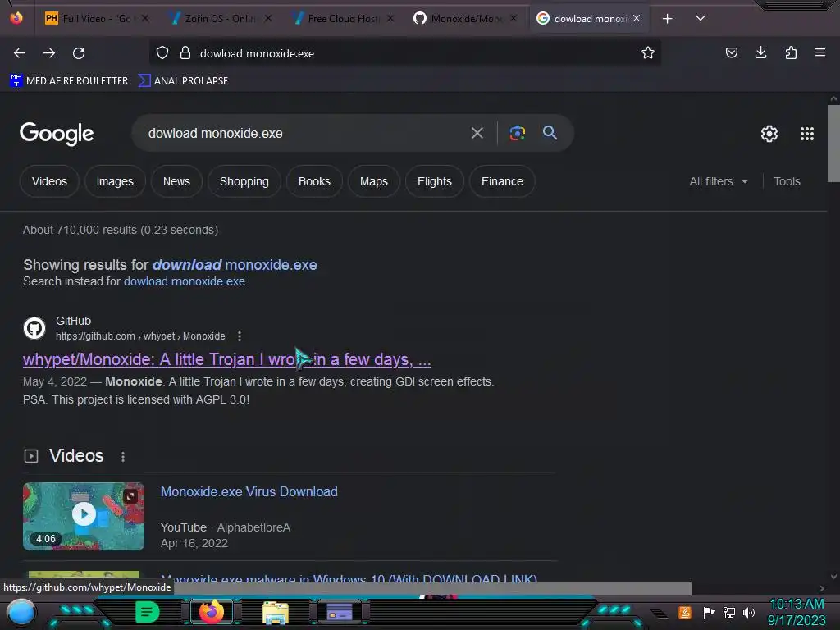The height and width of the screenshot is (630, 840).
Task: Filter results by Finance
Action: (502, 181)
